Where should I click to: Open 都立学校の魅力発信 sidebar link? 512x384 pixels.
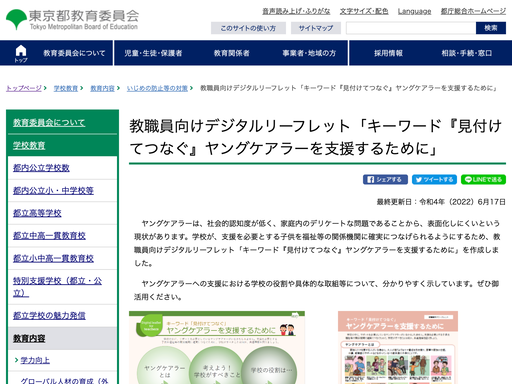coord(49,315)
